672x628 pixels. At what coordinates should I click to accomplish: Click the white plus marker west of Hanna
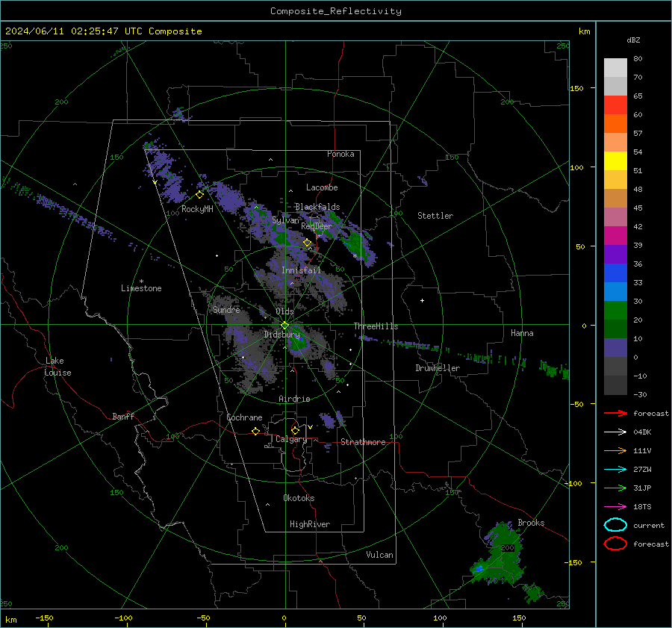pyautogui.click(x=422, y=300)
